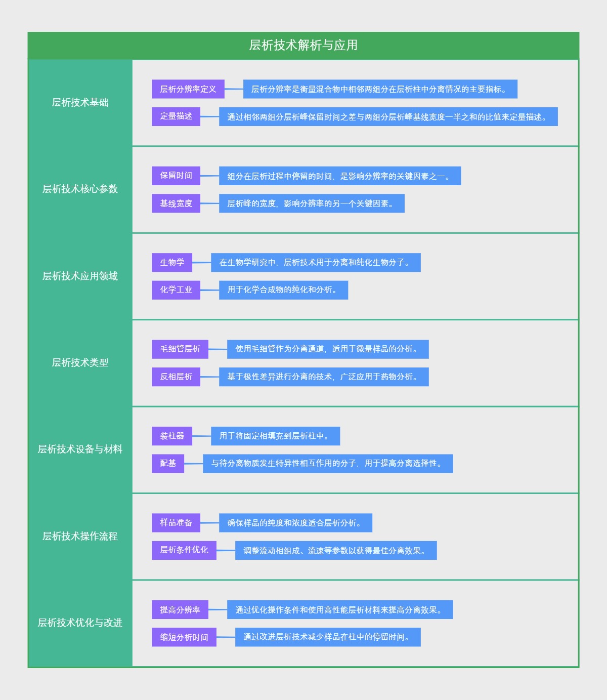Select the 配基 node

pos(168,464)
